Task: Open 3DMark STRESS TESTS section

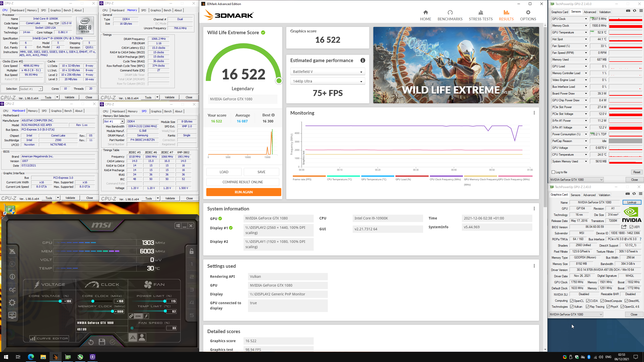Action: tap(481, 15)
